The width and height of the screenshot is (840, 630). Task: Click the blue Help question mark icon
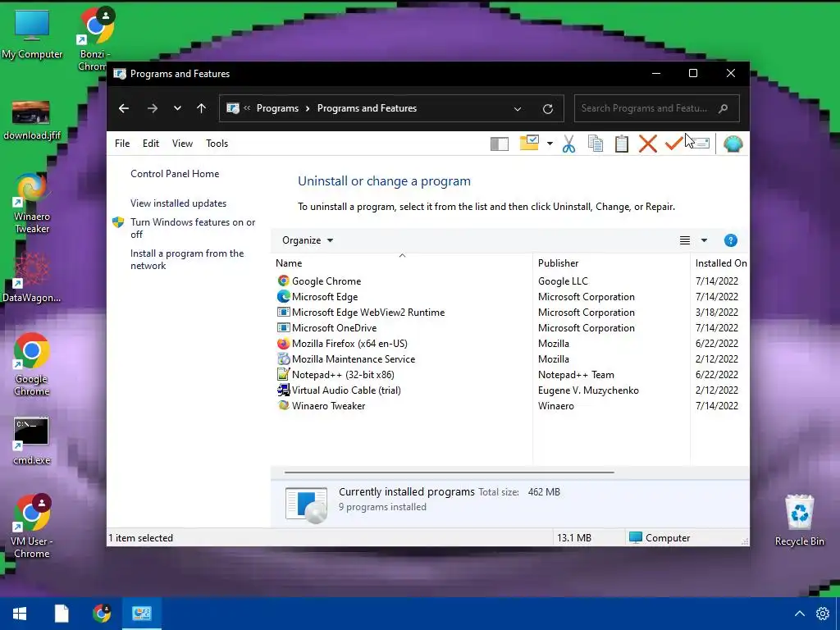coord(731,240)
